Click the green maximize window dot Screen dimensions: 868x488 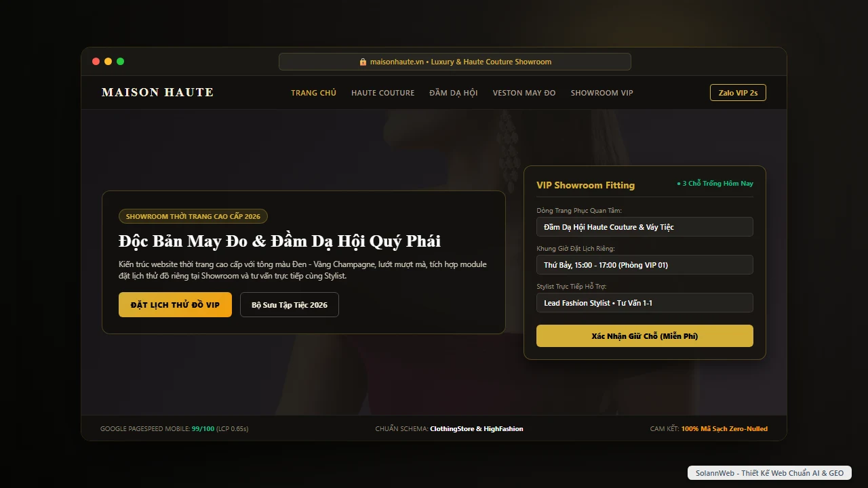pos(120,62)
